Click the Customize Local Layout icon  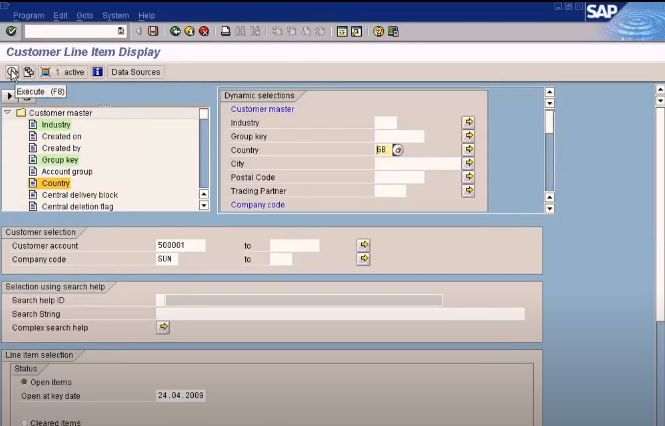(393, 31)
